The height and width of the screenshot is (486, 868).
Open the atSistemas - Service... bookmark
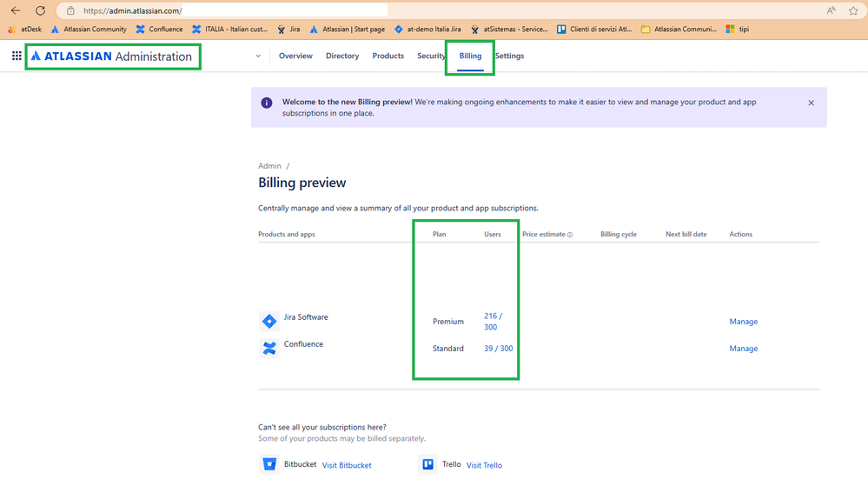(x=509, y=29)
